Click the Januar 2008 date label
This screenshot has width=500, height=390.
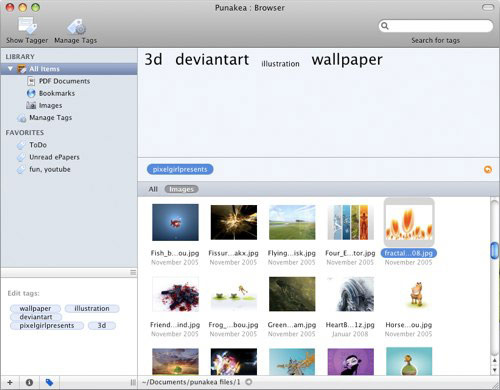pos(350,334)
